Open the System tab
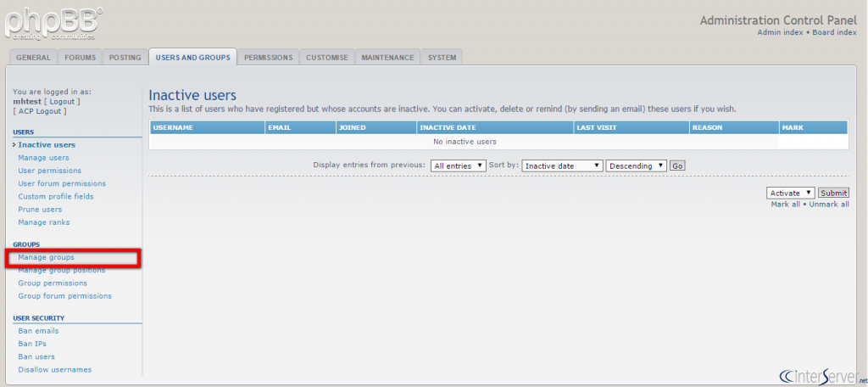The image size is (868, 387). click(x=442, y=58)
